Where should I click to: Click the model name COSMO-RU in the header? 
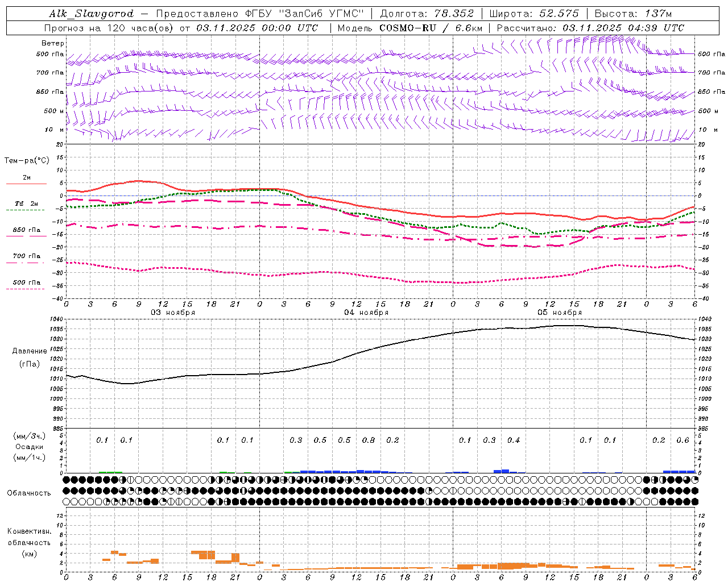(407, 28)
